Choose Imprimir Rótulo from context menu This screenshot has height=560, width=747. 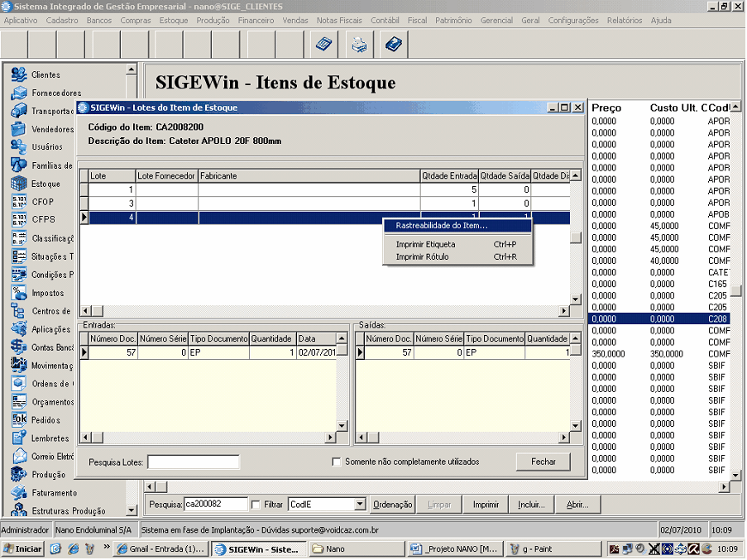click(x=457, y=256)
